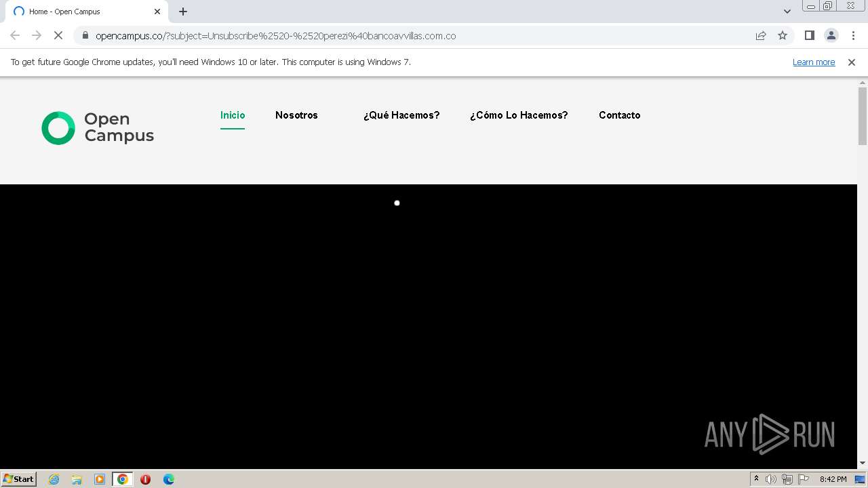View site security lock info

click(x=85, y=35)
